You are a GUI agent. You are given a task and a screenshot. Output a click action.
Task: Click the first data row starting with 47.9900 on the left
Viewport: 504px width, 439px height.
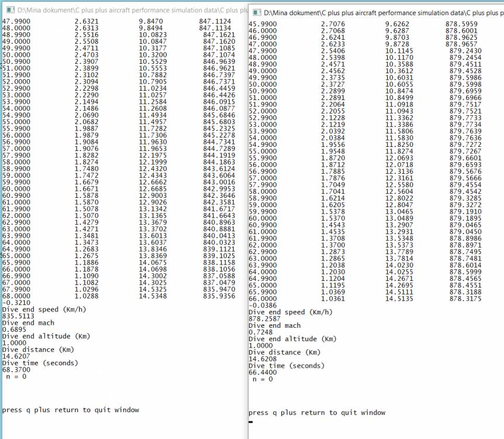coord(58,21)
